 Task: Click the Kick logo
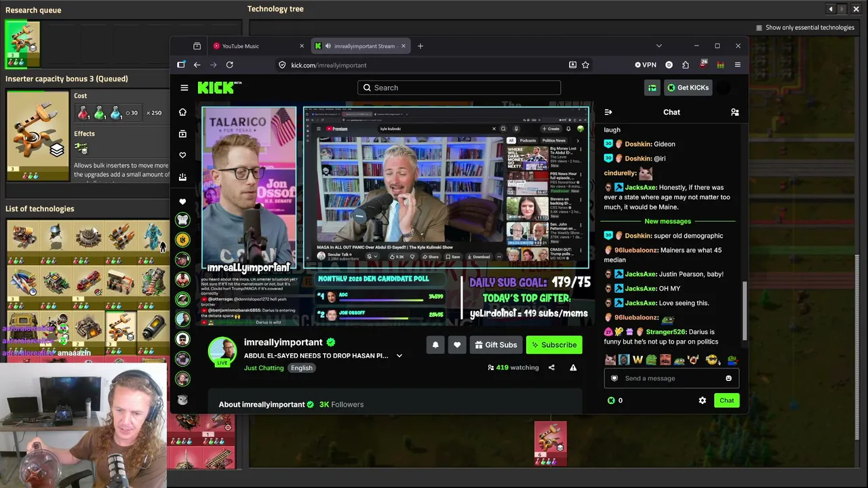coord(219,87)
